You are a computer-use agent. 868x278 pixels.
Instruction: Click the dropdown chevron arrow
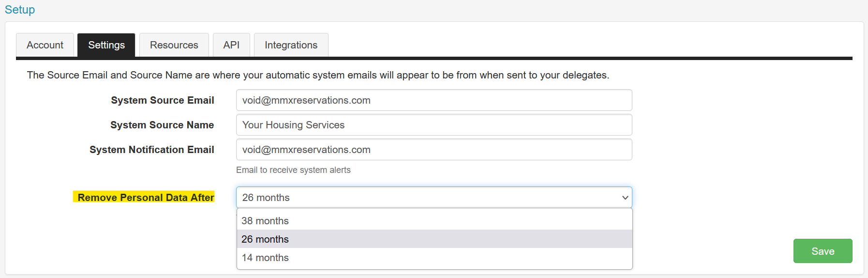tap(625, 198)
